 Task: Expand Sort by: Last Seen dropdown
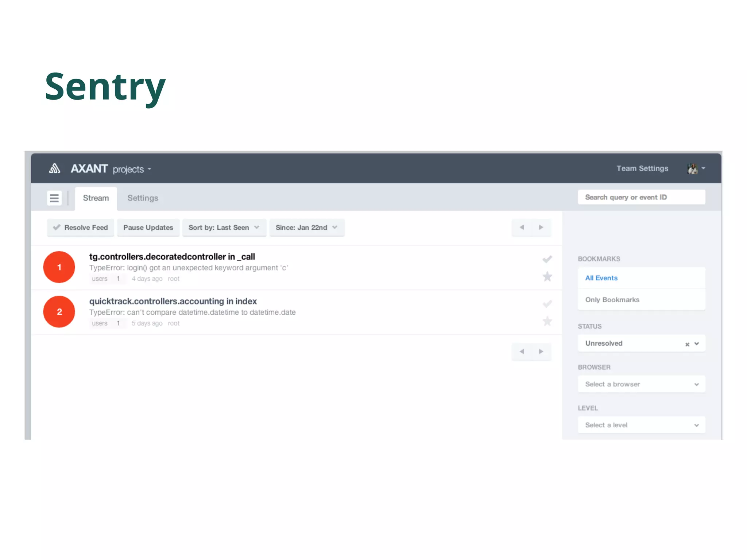[x=224, y=227]
